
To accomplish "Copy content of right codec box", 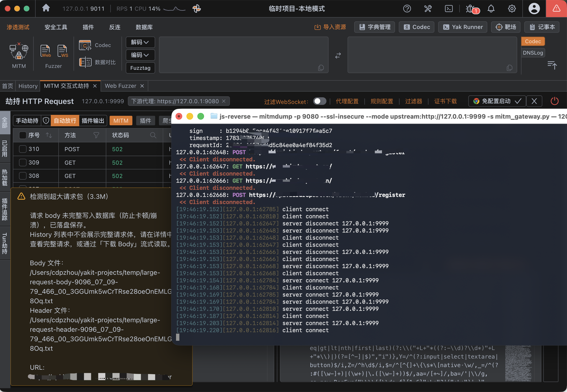I will click(510, 68).
